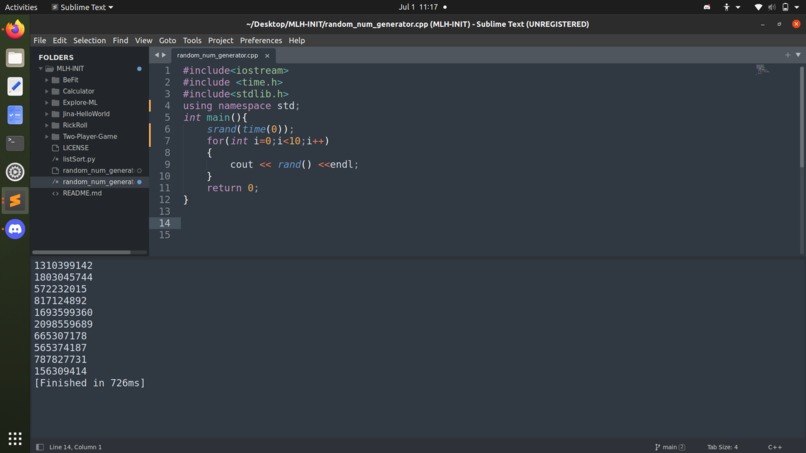806x453 pixels.
Task: Click the minimap preview
Action: (762, 69)
